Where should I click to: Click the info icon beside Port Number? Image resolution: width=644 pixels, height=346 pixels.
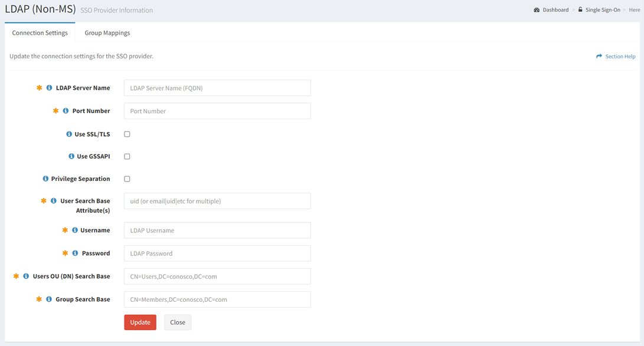tap(66, 111)
